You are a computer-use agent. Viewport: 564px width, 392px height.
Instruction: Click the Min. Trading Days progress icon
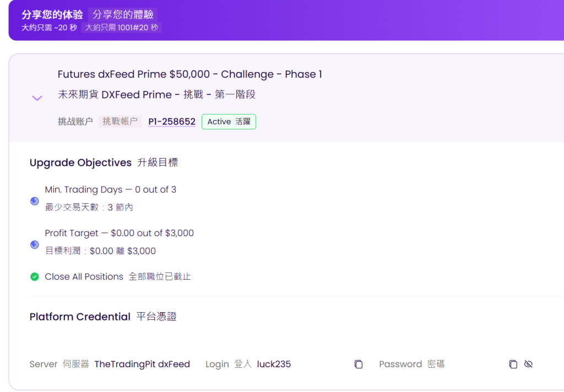[35, 201]
